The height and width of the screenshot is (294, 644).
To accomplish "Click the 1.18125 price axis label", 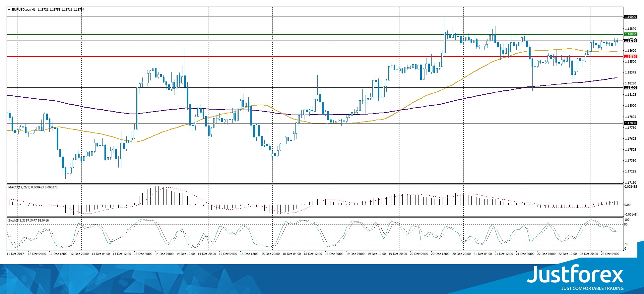I will 630,95.
